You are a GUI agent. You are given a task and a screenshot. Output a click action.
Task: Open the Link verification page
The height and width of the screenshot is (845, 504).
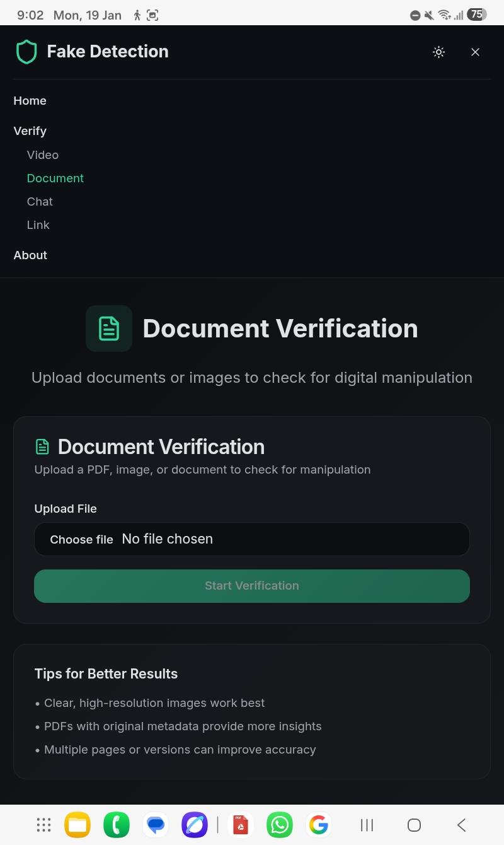(38, 225)
